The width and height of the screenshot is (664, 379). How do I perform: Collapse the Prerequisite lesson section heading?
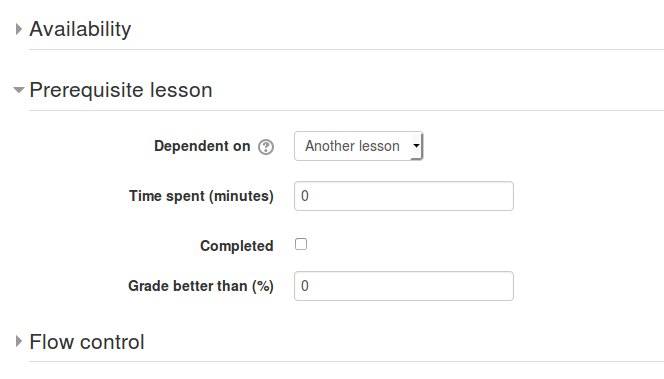click(121, 90)
